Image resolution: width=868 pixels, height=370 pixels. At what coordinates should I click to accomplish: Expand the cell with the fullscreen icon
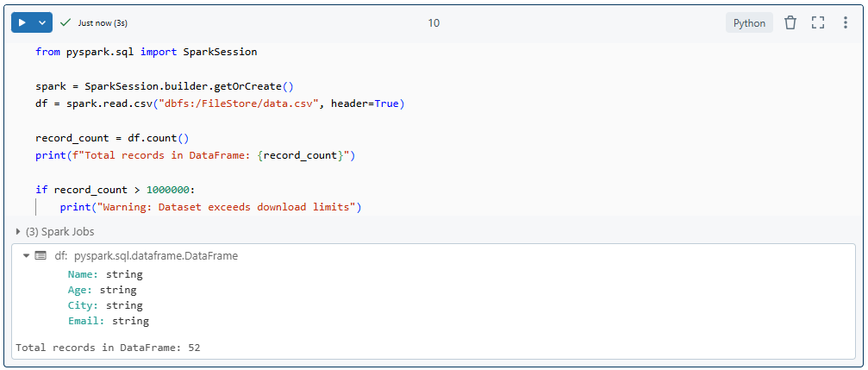pyautogui.click(x=818, y=23)
